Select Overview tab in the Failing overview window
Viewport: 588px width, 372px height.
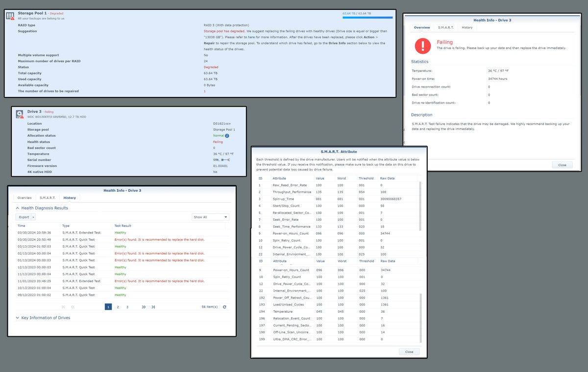click(422, 27)
